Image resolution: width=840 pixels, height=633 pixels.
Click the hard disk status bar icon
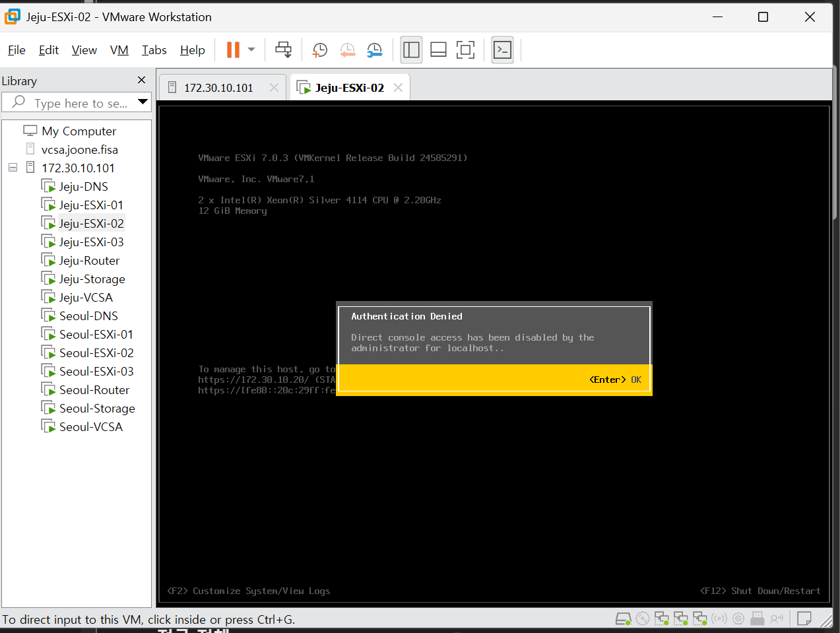623,619
